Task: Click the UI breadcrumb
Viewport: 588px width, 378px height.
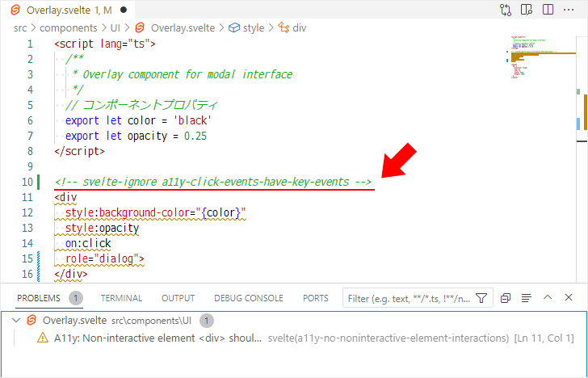Action: click(115, 28)
